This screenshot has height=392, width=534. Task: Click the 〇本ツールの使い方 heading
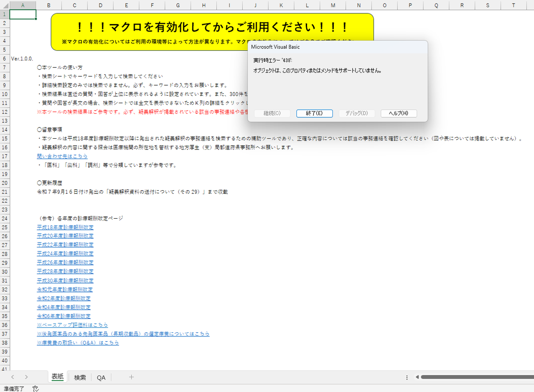(60, 68)
